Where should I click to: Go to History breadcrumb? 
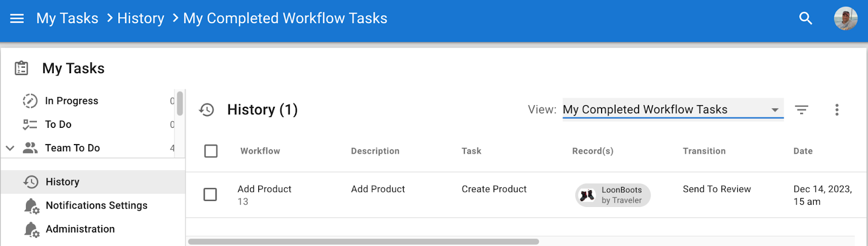[x=141, y=18]
